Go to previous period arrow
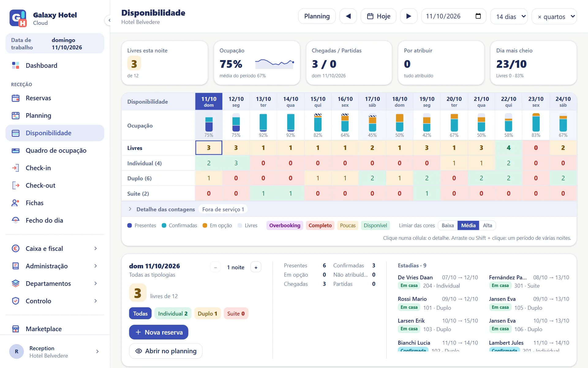 (x=348, y=16)
